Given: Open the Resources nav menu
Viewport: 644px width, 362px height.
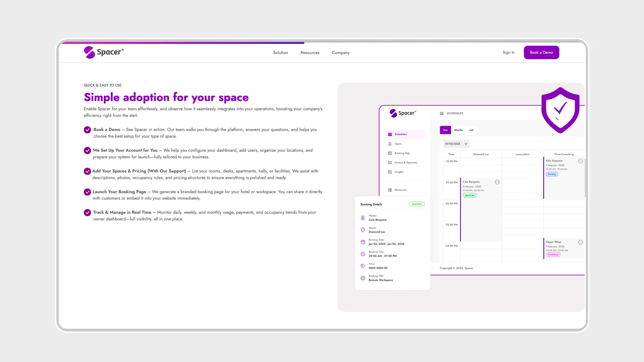Looking at the screenshot, I should [x=310, y=53].
